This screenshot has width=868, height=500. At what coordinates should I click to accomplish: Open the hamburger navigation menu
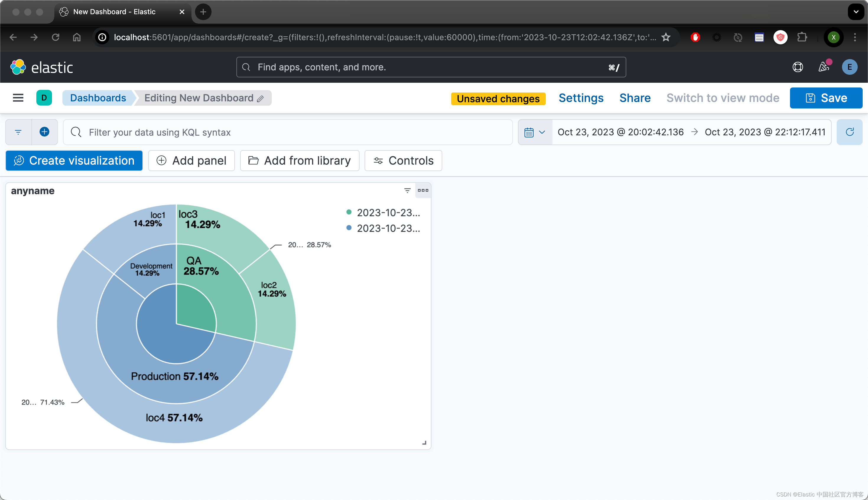[18, 98]
